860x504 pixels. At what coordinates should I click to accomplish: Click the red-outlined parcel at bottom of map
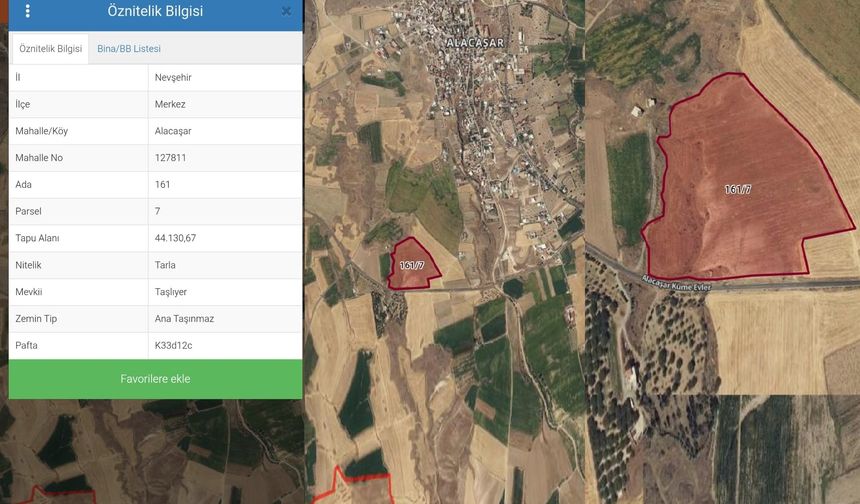(x=354, y=488)
